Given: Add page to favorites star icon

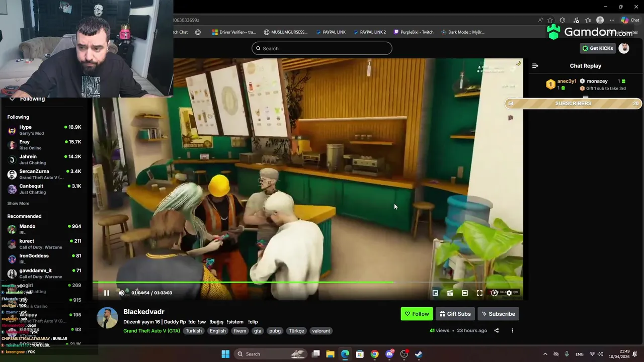Looking at the screenshot, I should tap(550, 20).
